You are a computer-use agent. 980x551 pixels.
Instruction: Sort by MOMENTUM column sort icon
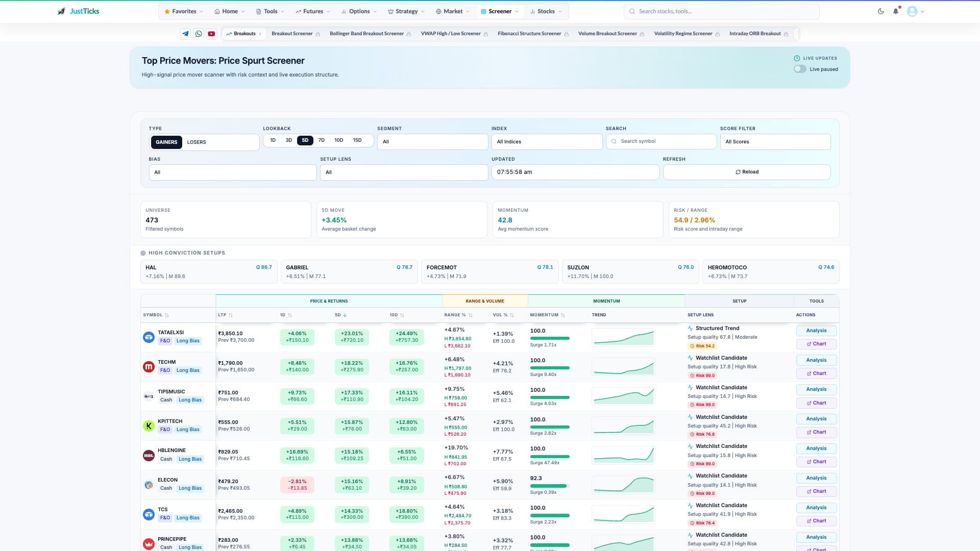click(x=563, y=315)
